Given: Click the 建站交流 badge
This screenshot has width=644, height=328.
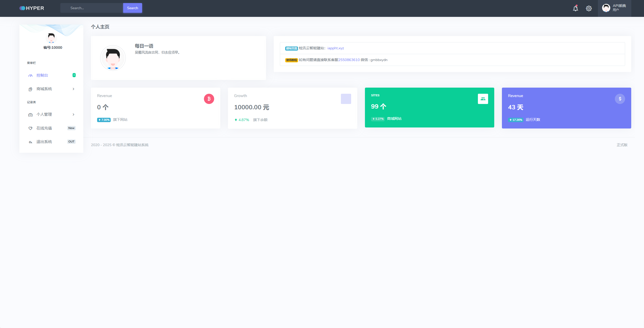Looking at the screenshot, I should (x=292, y=49).
